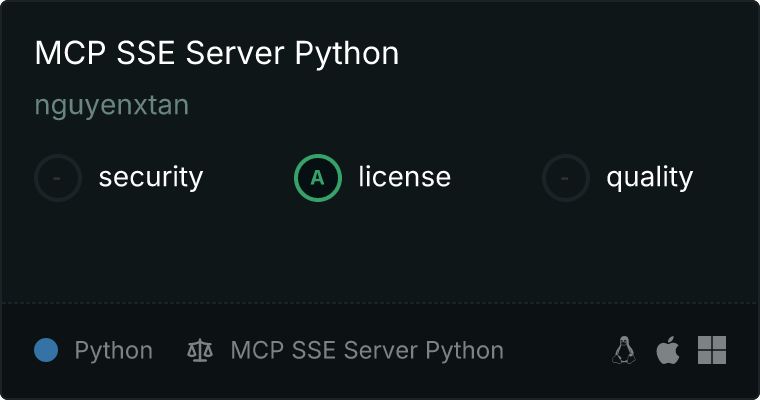Click the Python language label in footer
This screenshot has height=400, width=760.
[x=113, y=351]
